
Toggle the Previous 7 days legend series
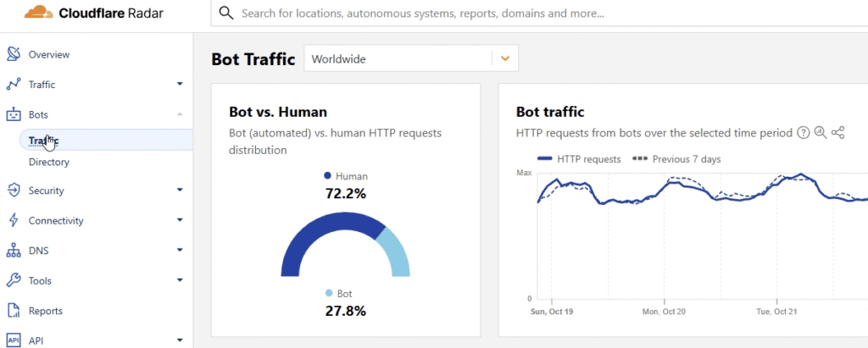point(676,159)
